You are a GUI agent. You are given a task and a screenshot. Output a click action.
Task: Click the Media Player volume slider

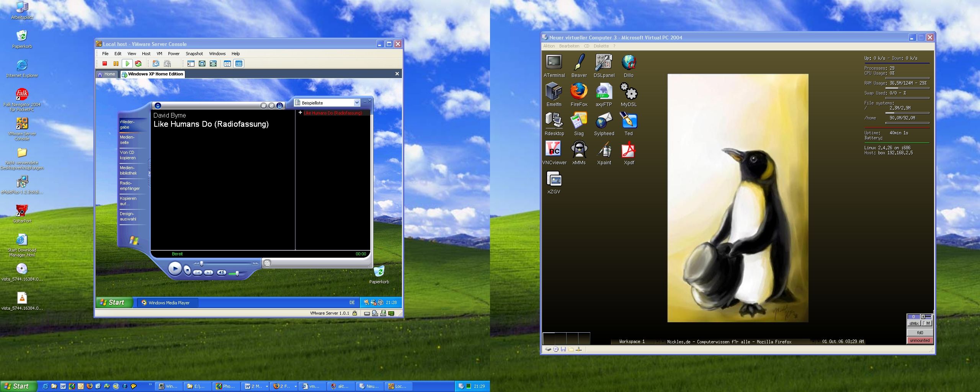pos(237,273)
